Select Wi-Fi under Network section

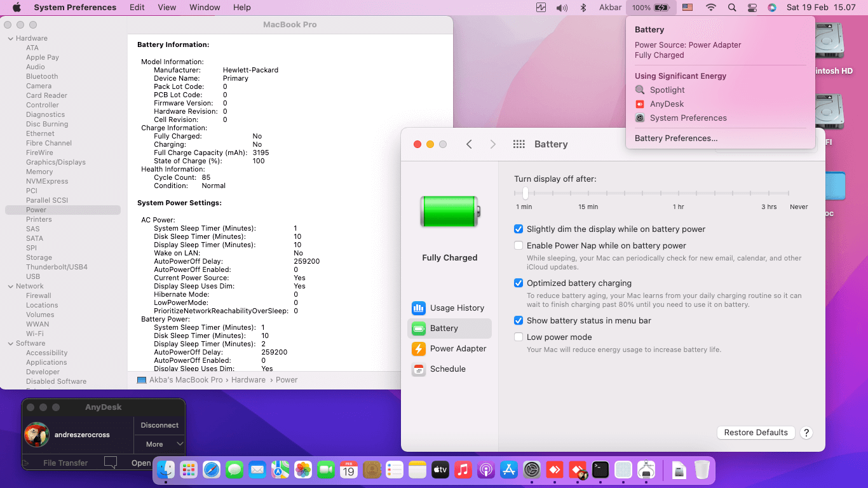point(35,334)
